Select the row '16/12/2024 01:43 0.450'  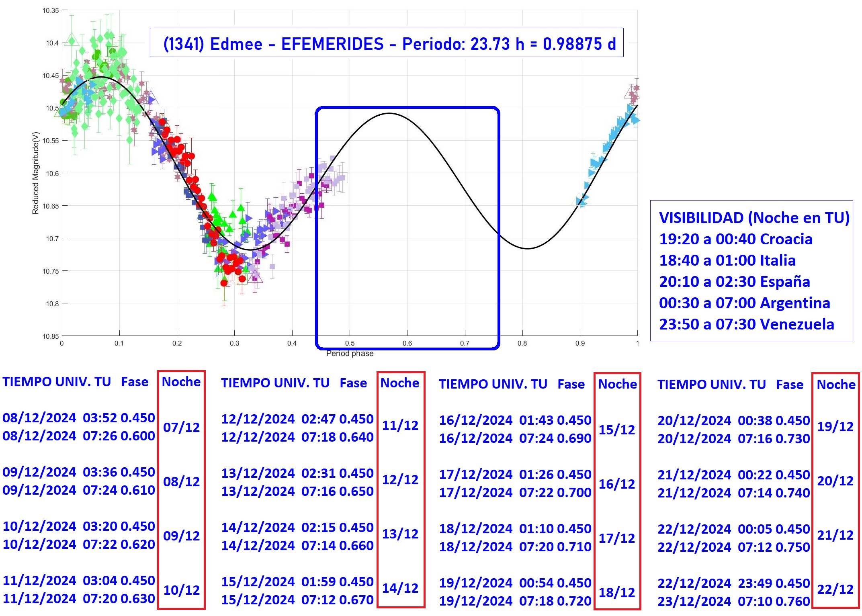click(515, 420)
